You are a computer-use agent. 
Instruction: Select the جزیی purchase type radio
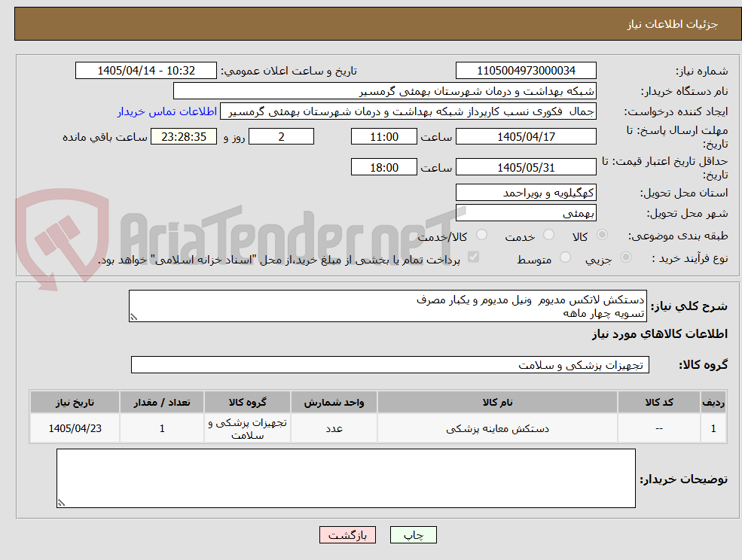pyautogui.click(x=625, y=257)
